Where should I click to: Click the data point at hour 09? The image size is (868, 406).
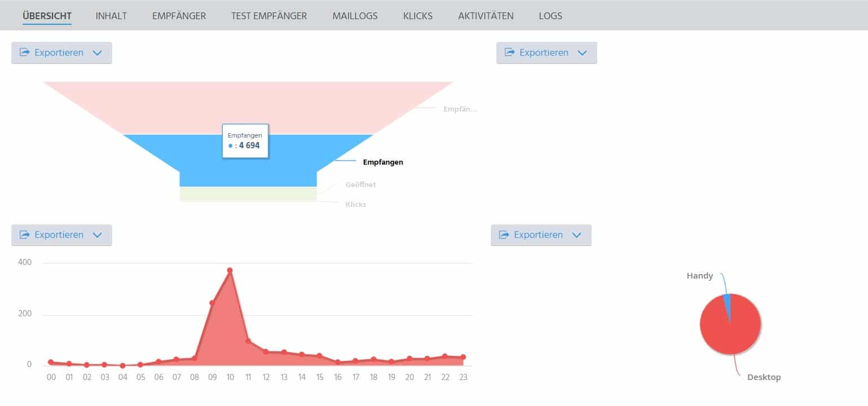(212, 303)
